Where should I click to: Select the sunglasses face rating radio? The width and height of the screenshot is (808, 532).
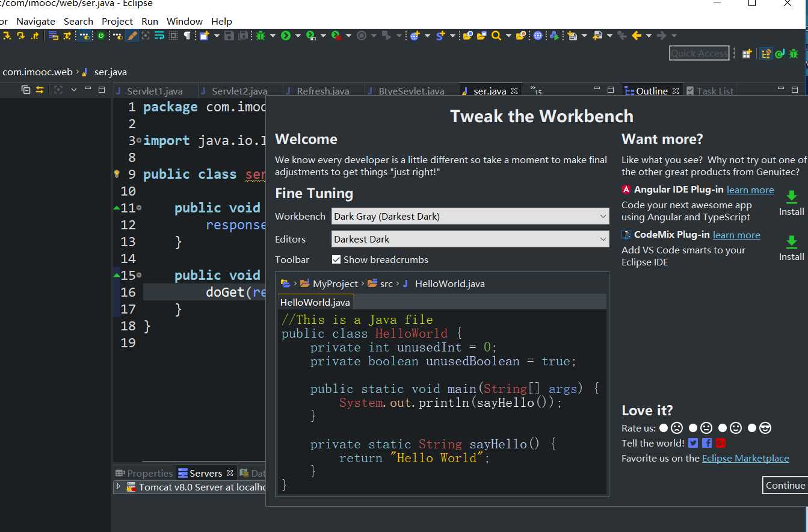click(752, 428)
